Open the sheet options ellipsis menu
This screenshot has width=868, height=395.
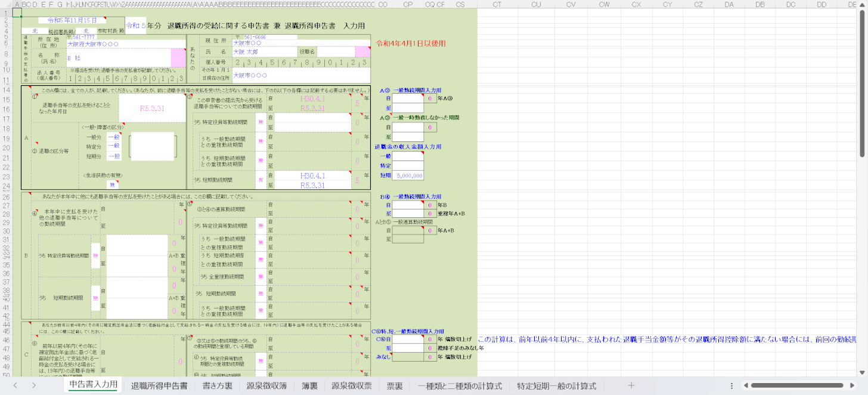pyautogui.click(x=730, y=385)
